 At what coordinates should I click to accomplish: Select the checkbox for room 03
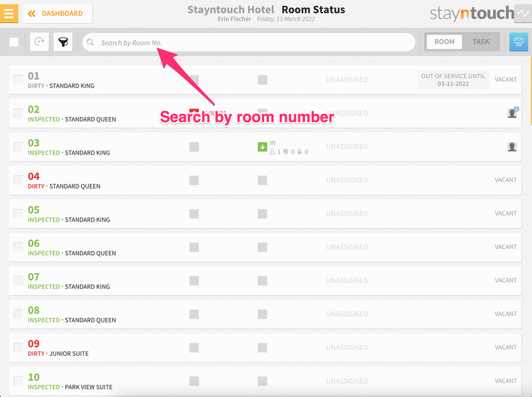(x=19, y=147)
